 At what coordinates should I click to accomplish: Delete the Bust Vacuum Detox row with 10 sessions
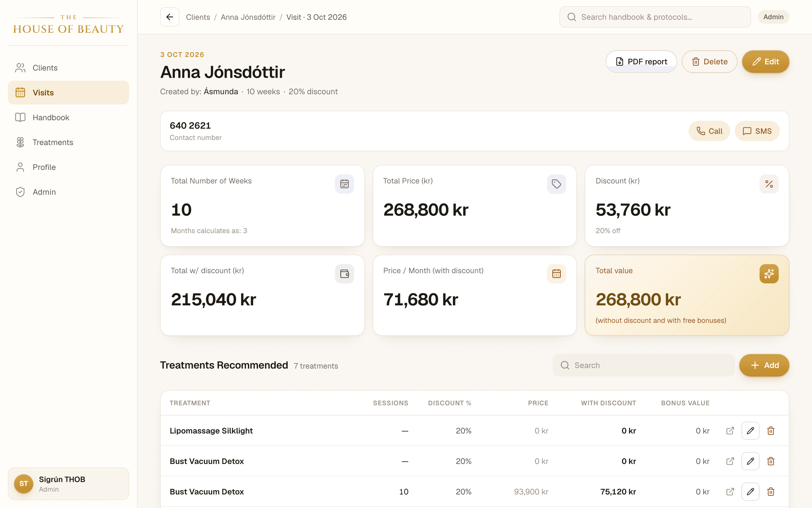pyautogui.click(x=771, y=492)
